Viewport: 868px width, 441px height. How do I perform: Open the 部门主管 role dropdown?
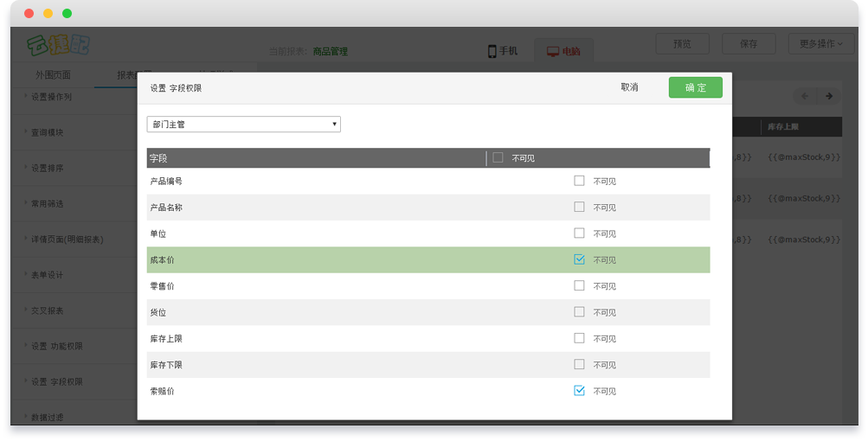(243, 125)
